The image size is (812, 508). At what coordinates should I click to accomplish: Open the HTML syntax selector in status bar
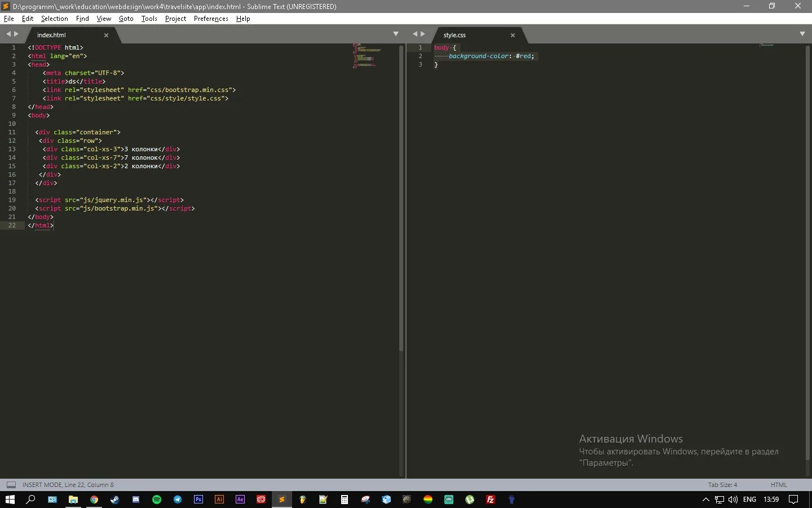(x=779, y=485)
